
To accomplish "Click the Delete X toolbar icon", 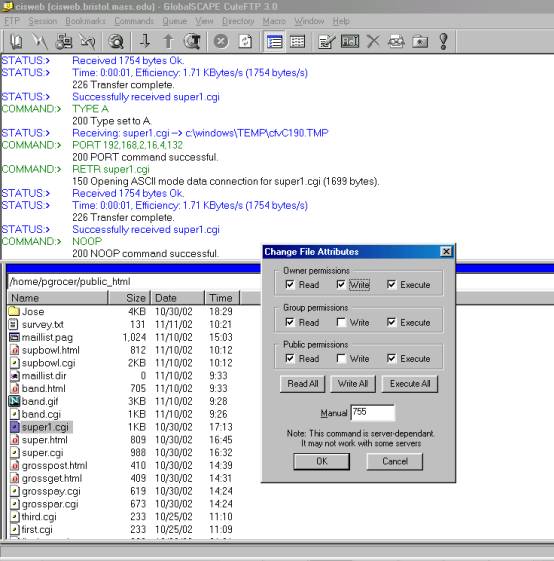I will click(x=373, y=42).
